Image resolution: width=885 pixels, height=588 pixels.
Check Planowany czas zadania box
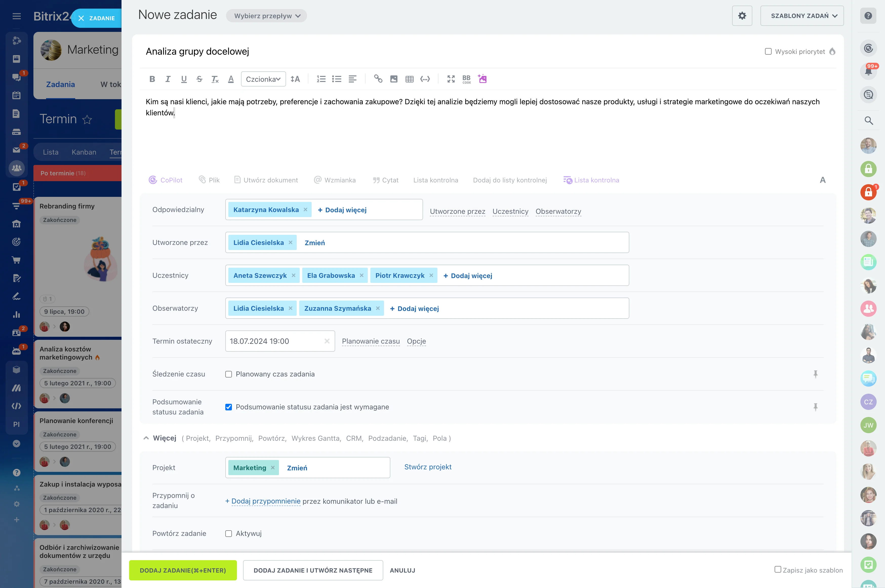point(229,374)
